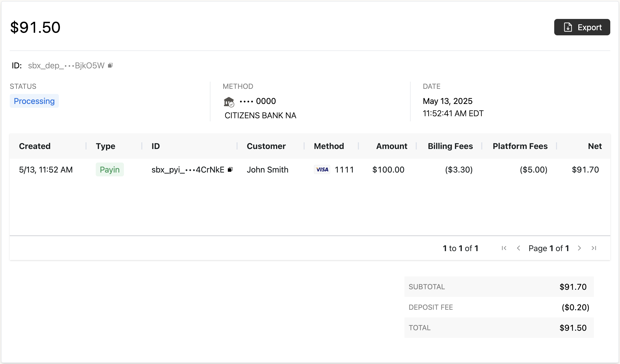Sort by the Platform Fees column header
The height and width of the screenshot is (364, 620).
pyautogui.click(x=520, y=146)
